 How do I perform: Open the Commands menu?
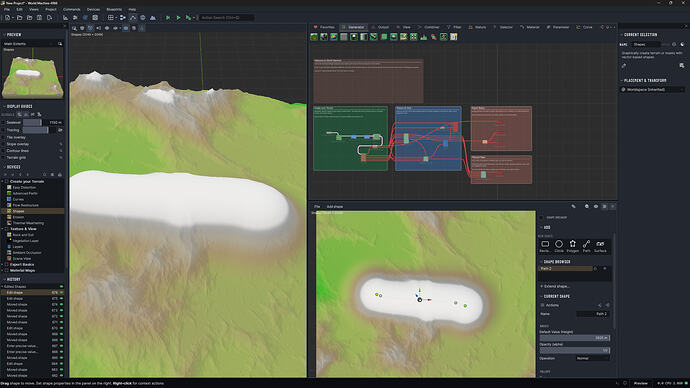click(71, 9)
